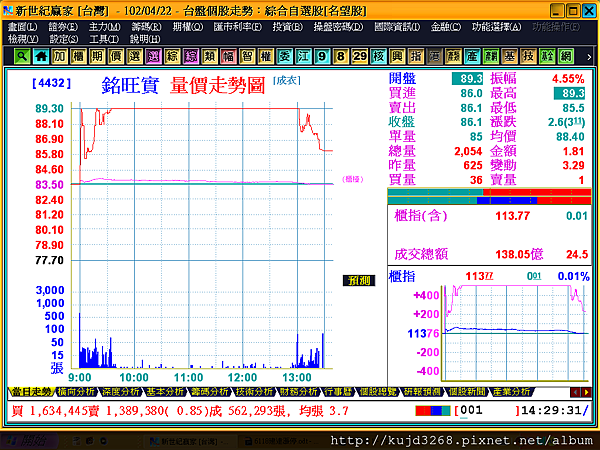Open the 主力(M) menu

pyautogui.click(x=104, y=27)
